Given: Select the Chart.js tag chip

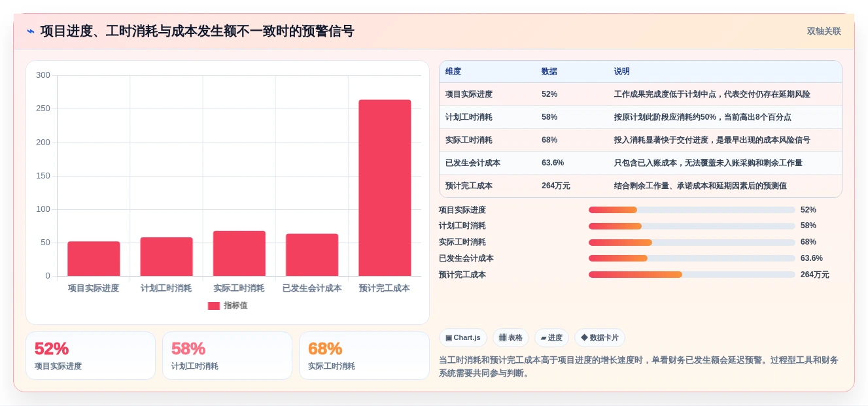Looking at the screenshot, I should tap(463, 338).
